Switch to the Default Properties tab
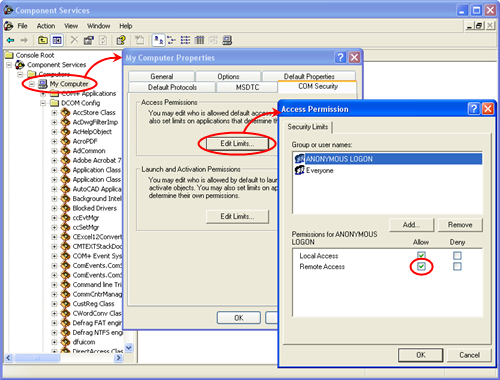500x380 pixels. point(309,76)
